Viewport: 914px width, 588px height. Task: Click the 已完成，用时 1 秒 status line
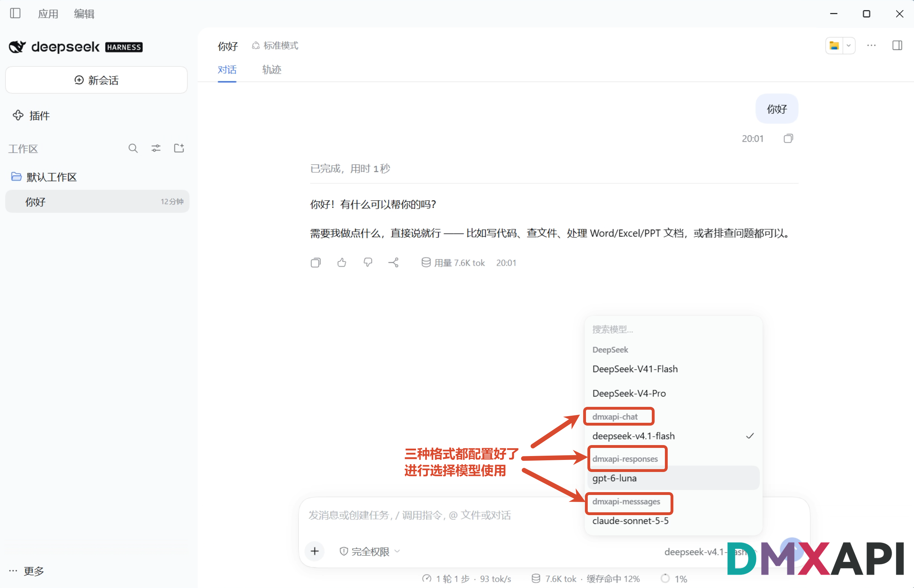[x=350, y=168]
